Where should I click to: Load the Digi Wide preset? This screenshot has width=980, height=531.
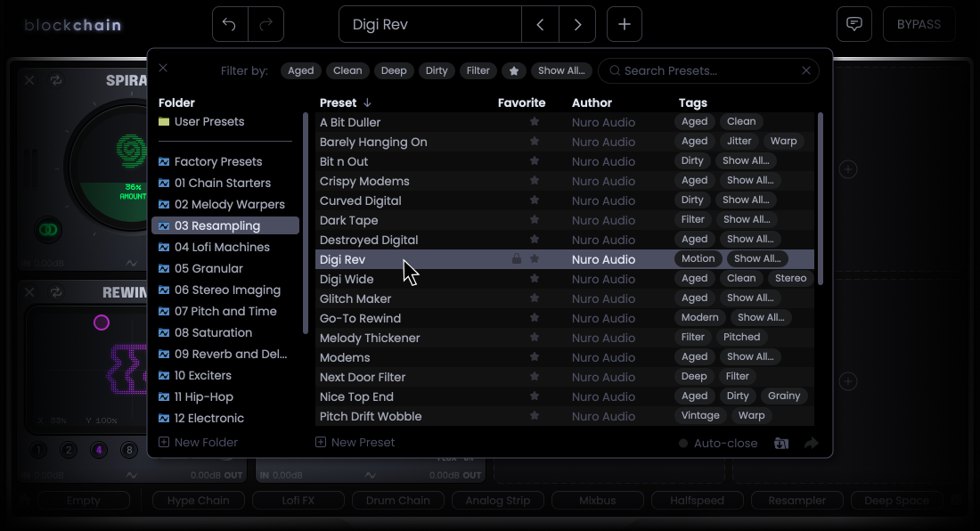[x=347, y=279]
